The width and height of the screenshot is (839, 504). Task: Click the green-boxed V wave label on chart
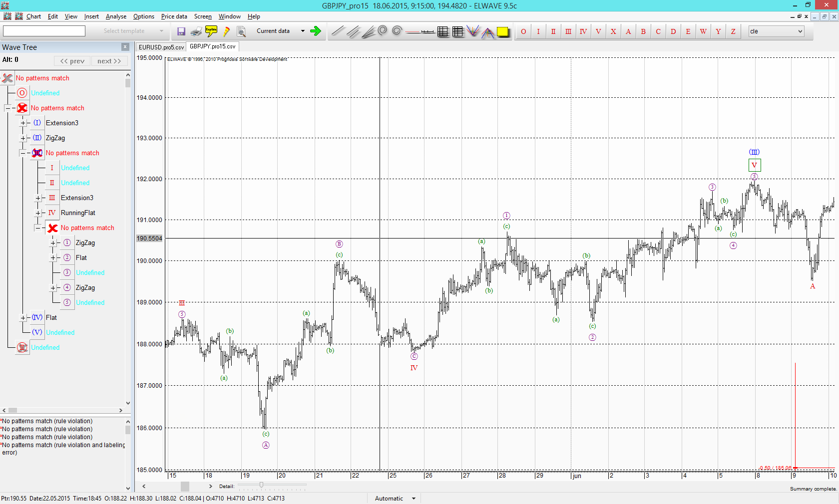(755, 165)
